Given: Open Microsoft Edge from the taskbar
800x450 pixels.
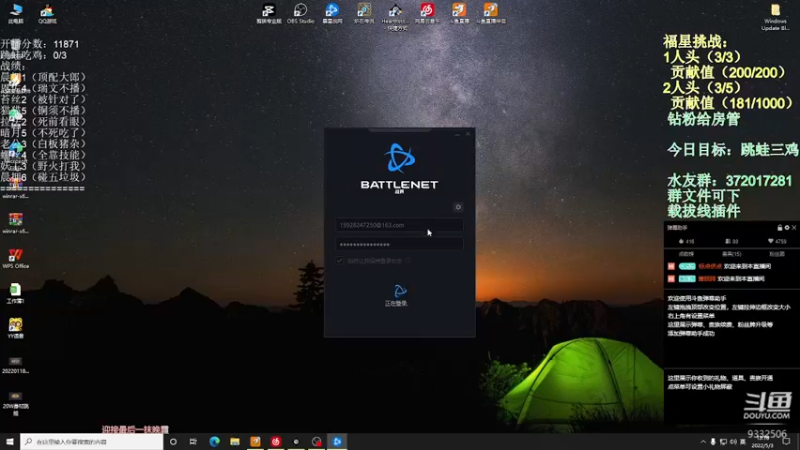Looking at the screenshot, I should pos(214,441).
